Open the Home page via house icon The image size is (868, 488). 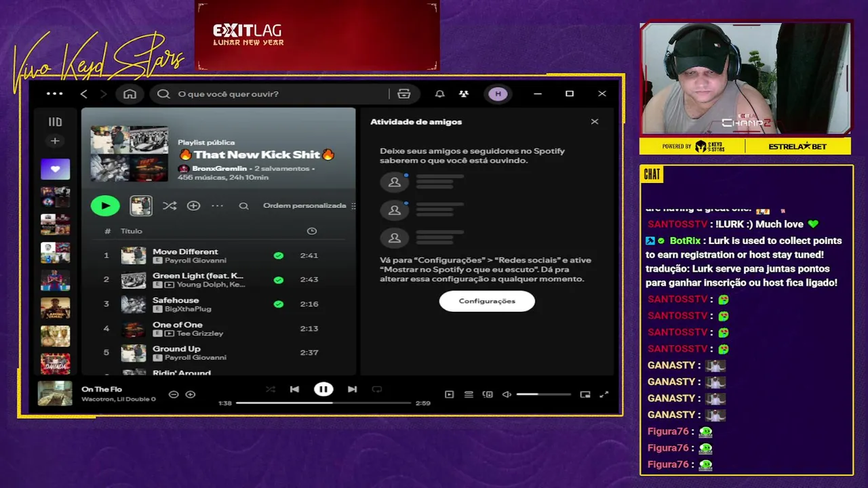pyautogui.click(x=130, y=94)
